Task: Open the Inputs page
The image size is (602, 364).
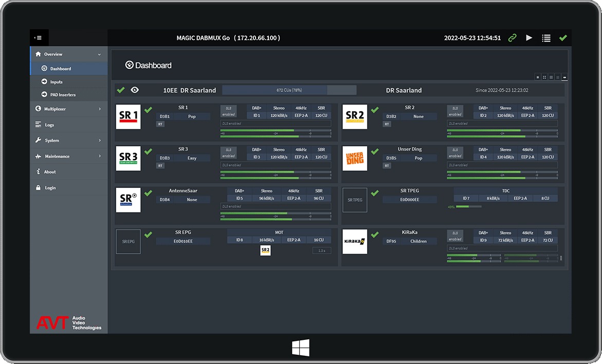Action: 56,82
